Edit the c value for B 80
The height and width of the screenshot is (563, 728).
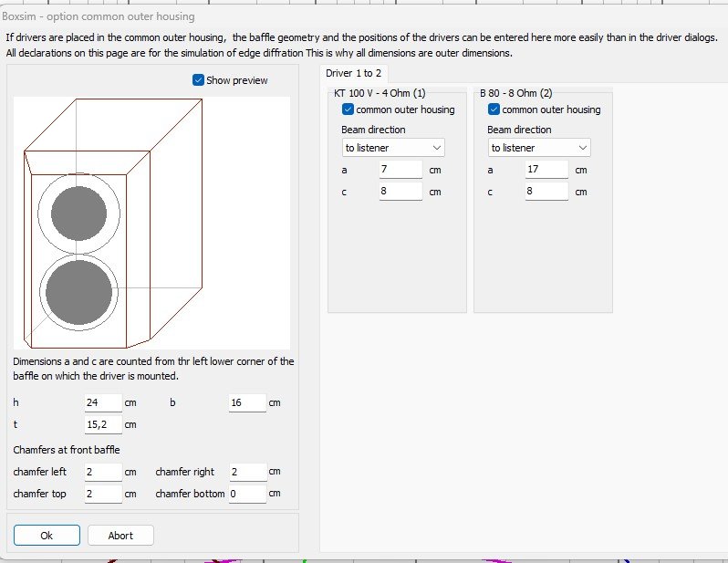tap(546, 191)
